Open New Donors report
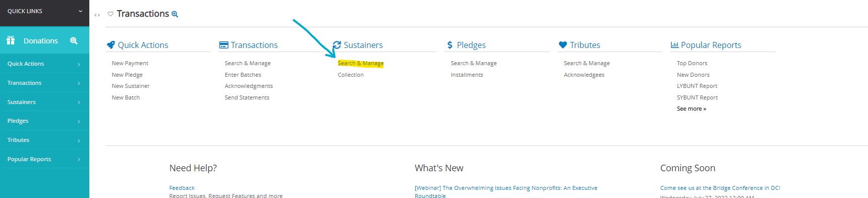The height and width of the screenshot is (198, 868). 693,75
